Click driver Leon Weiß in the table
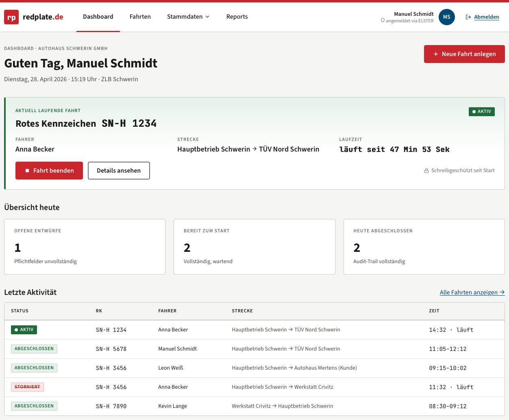Screen dimensions: 509x420 (x=171, y=368)
